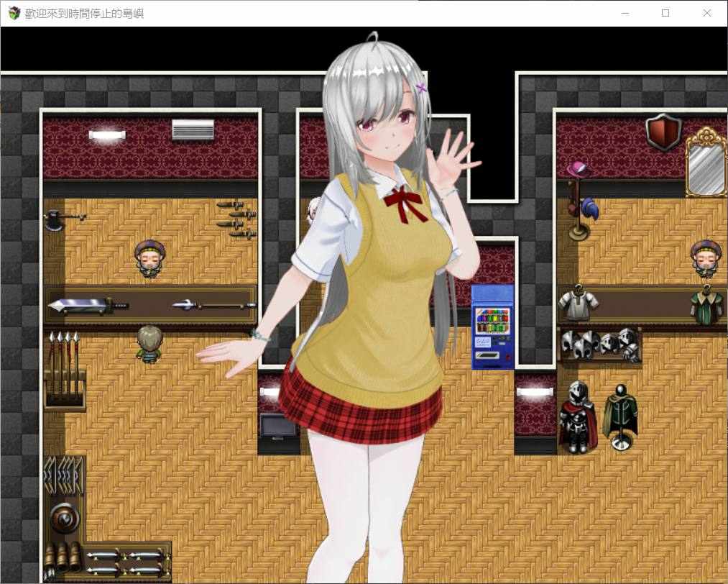Click the round shield on the floor
The width and height of the screenshot is (728, 584).
[x=64, y=517]
